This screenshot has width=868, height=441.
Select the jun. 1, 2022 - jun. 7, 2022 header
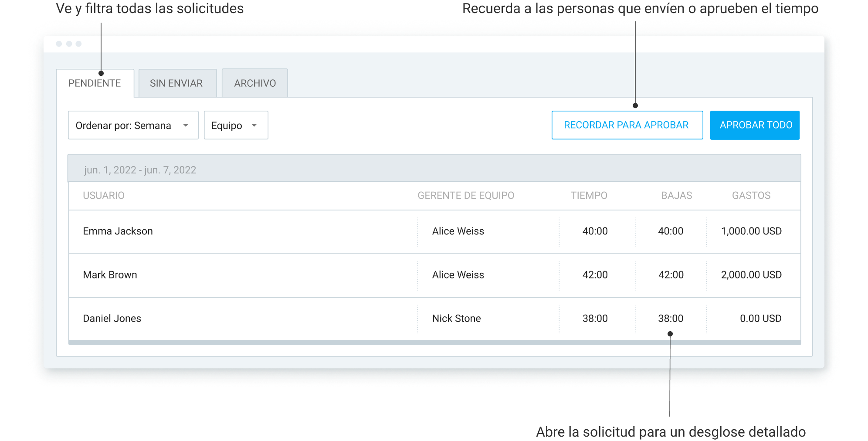140,170
